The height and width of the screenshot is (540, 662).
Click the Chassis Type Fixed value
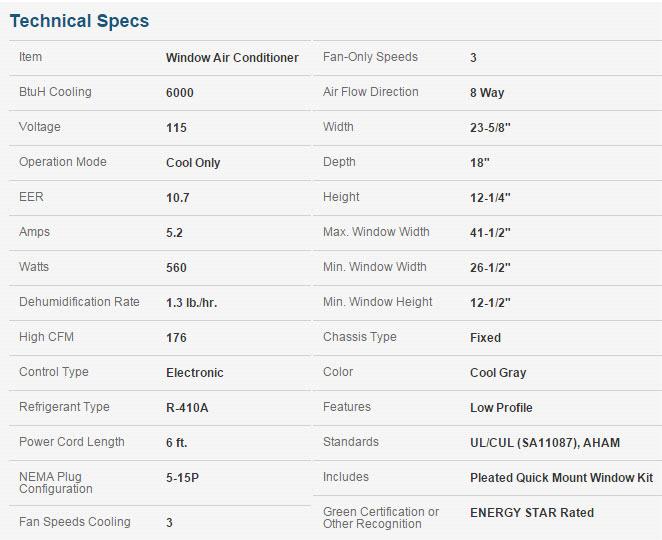tap(486, 338)
